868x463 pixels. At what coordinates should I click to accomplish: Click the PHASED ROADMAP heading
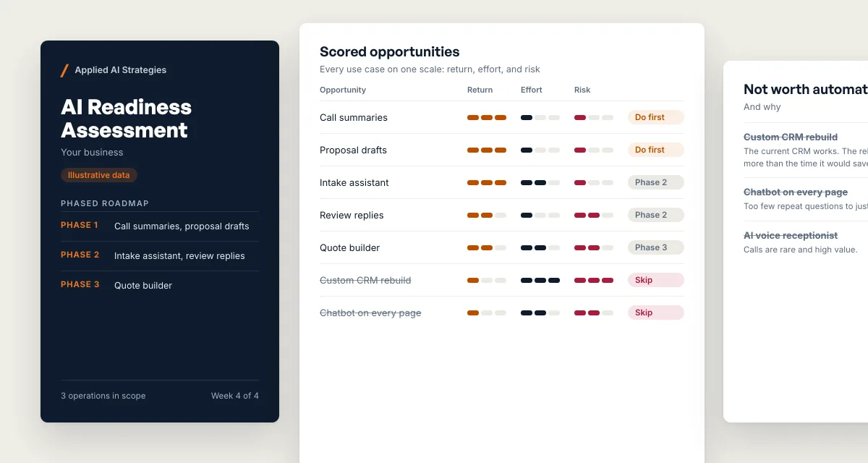pyautogui.click(x=105, y=203)
